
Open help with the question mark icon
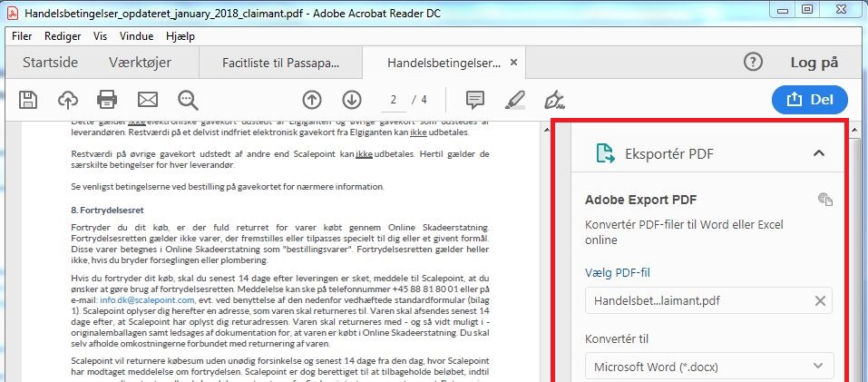click(753, 62)
